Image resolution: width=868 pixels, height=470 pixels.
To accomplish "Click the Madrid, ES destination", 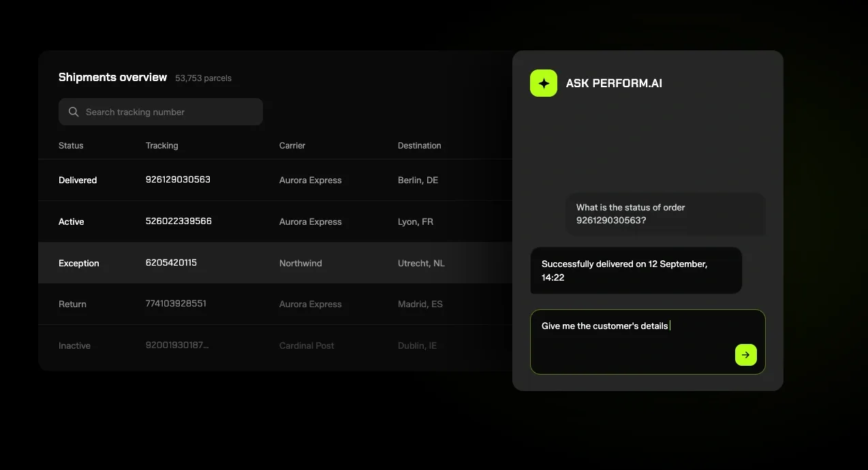I will point(420,304).
